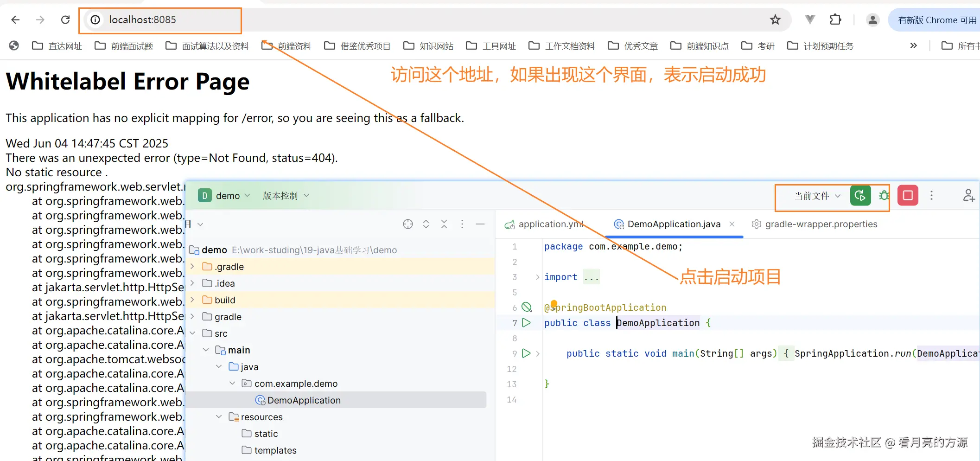This screenshot has width=980, height=461.
Task: Open the Chrome extensions puzzle icon
Action: pos(835,19)
